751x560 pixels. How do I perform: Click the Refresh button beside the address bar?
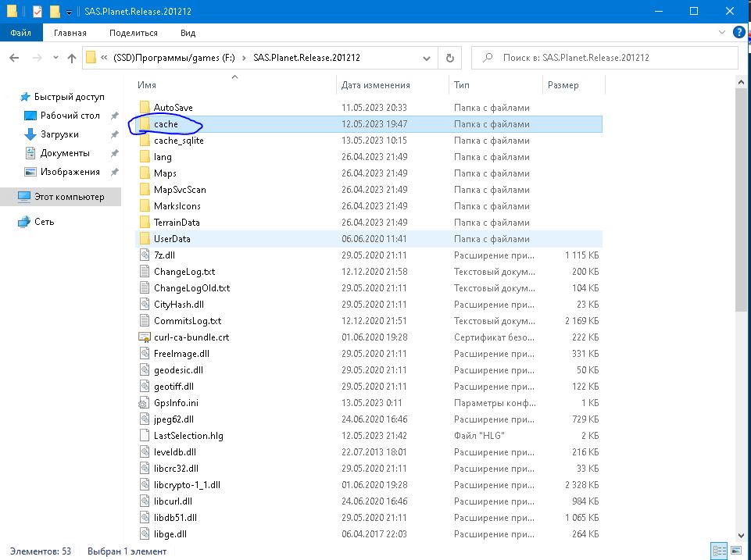449,58
